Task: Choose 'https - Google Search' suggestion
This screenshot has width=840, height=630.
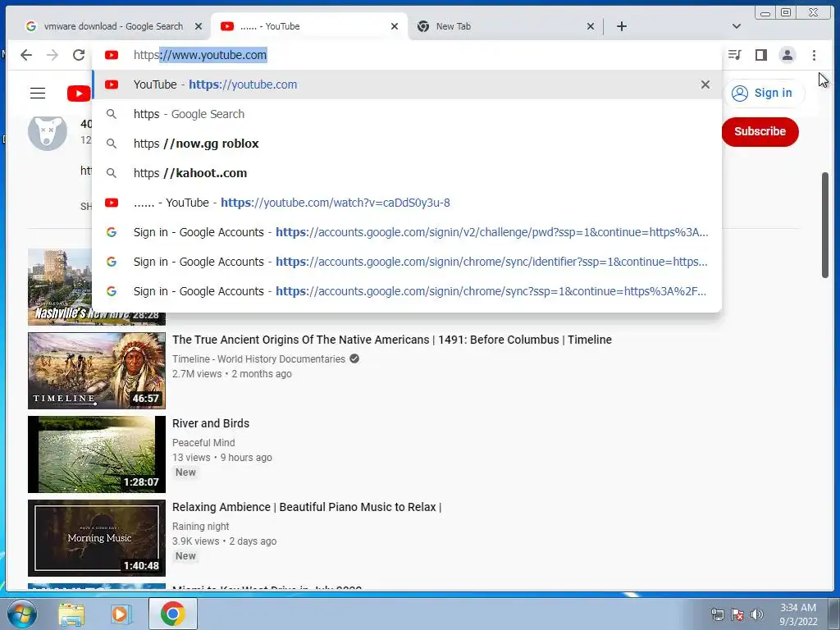Action: (407, 114)
